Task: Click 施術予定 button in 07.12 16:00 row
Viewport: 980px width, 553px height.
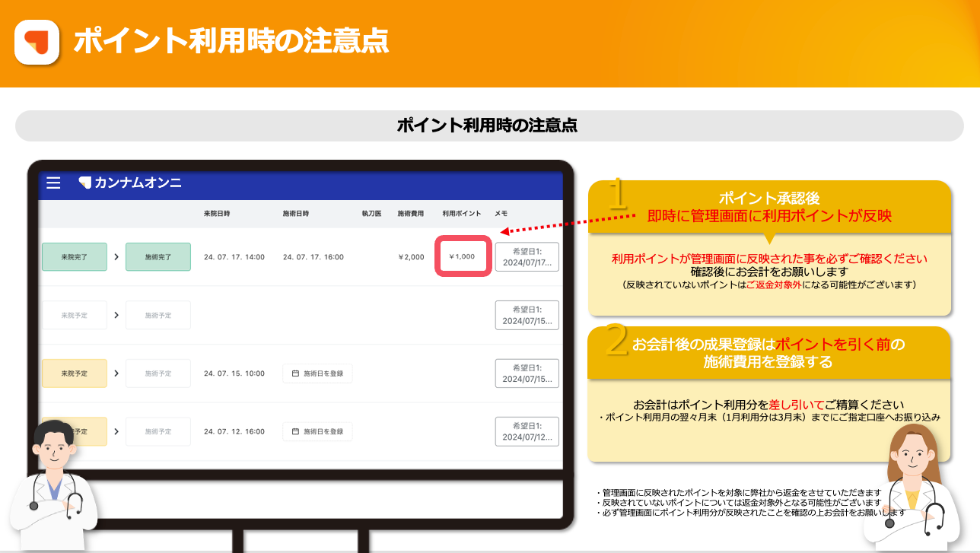Action: click(x=158, y=431)
